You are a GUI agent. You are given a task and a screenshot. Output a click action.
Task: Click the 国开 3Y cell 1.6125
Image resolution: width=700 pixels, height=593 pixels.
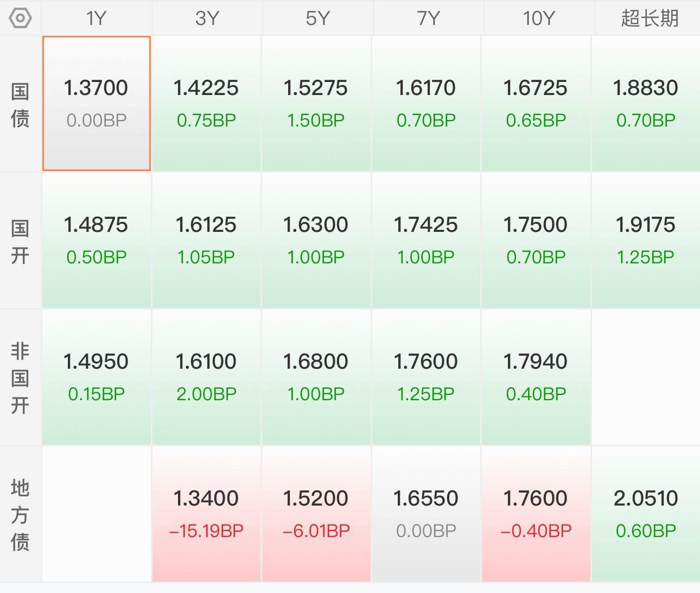(206, 241)
